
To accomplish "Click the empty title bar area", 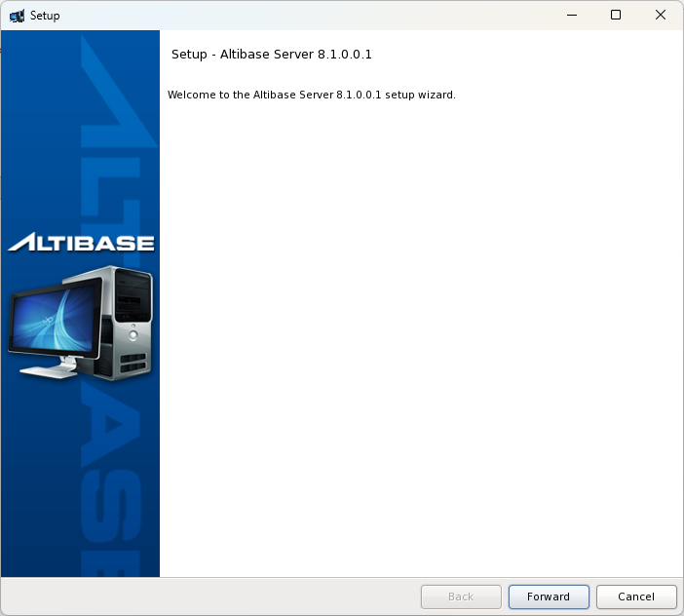I will click(x=292, y=16).
